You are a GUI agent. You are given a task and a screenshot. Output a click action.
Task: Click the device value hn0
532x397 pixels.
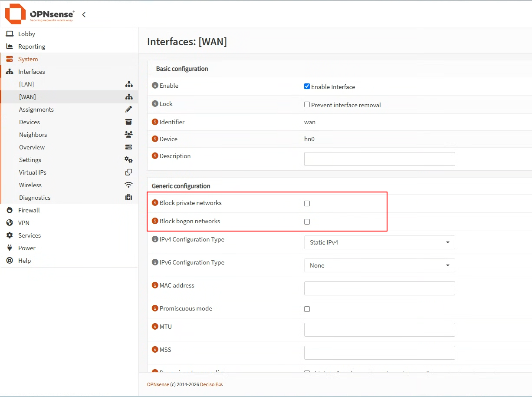(309, 139)
